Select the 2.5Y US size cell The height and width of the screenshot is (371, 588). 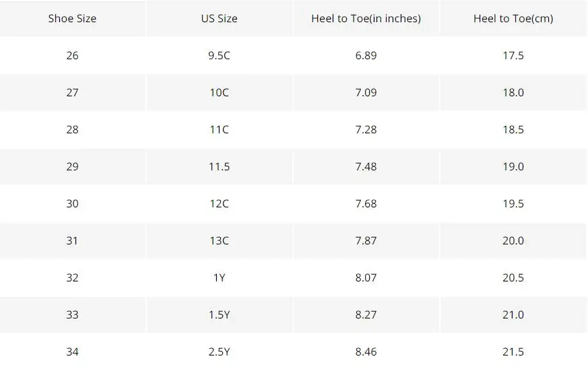[220, 352]
